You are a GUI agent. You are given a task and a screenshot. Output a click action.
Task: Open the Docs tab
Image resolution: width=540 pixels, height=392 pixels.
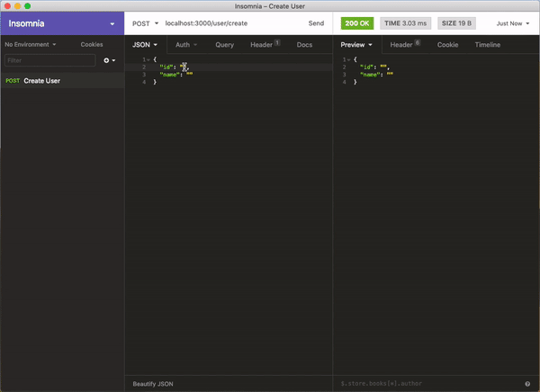point(304,45)
